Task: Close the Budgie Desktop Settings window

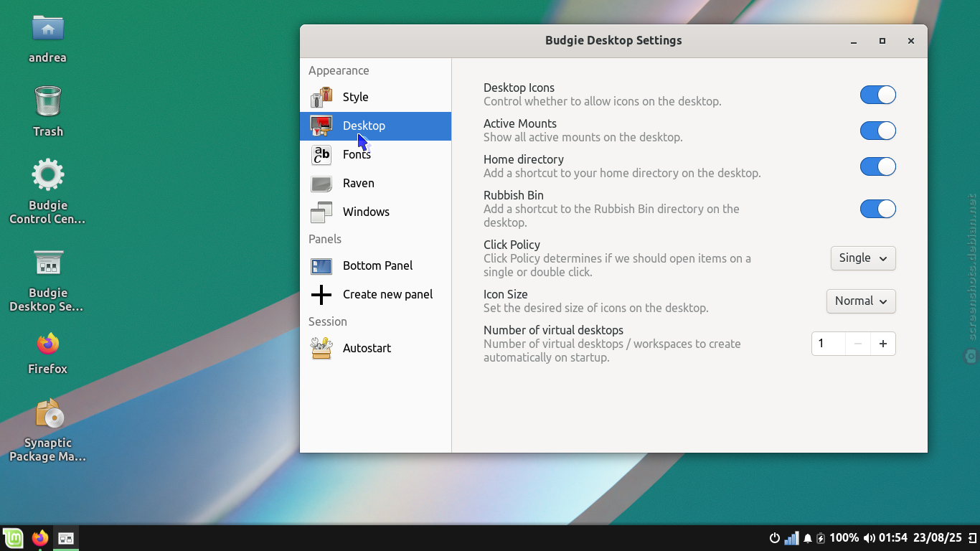Action: coord(911,41)
